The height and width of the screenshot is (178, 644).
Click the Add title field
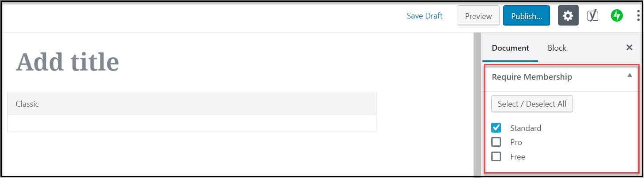click(x=68, y=62)
